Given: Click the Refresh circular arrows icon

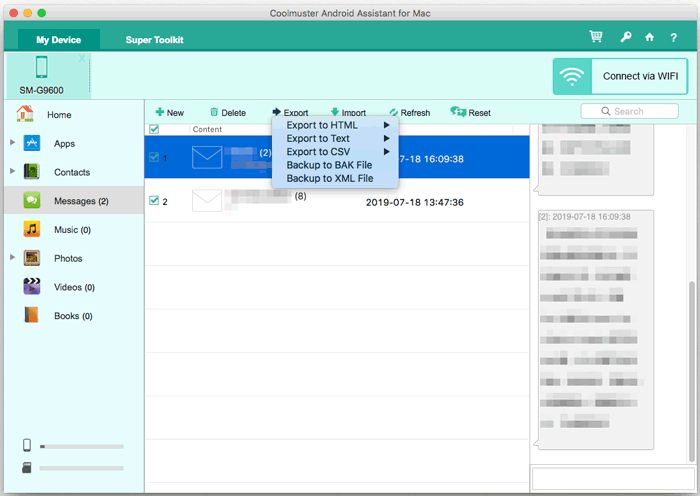Looking at the screenshot, I should (393, 113).
